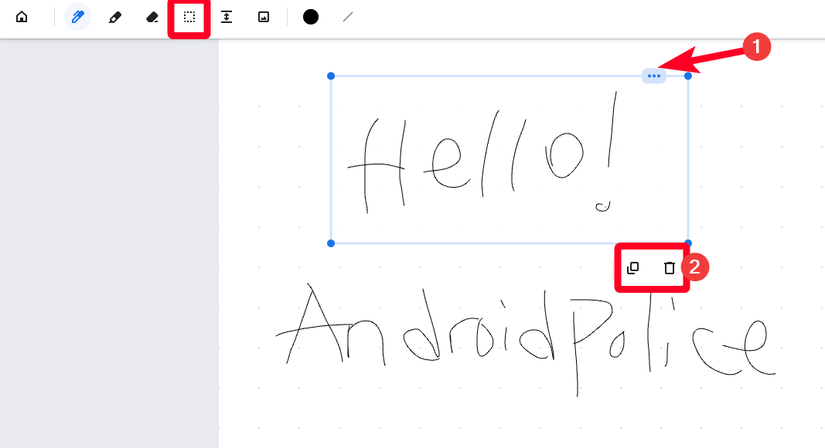This screenshot has width=825, height=448.
Task: Click the top-right selection handle
Action: pos(688,76)
